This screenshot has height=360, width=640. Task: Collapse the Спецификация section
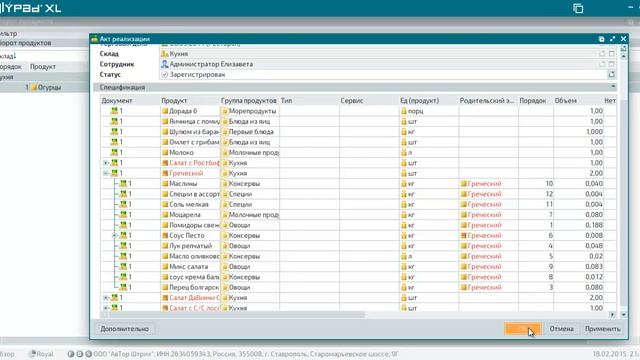[x=613, y=87]
